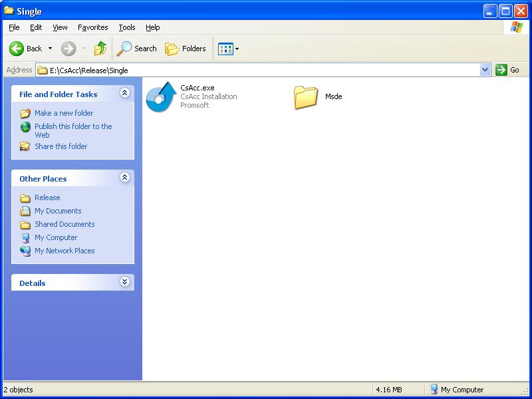
Task: Click the Shared Documents folder icon
Action: [25, 225]
